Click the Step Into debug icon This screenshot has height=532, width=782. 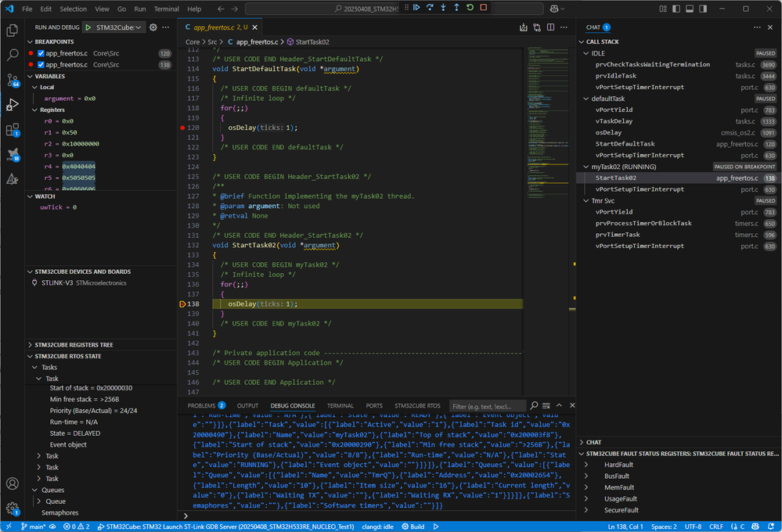pos(443,8)
